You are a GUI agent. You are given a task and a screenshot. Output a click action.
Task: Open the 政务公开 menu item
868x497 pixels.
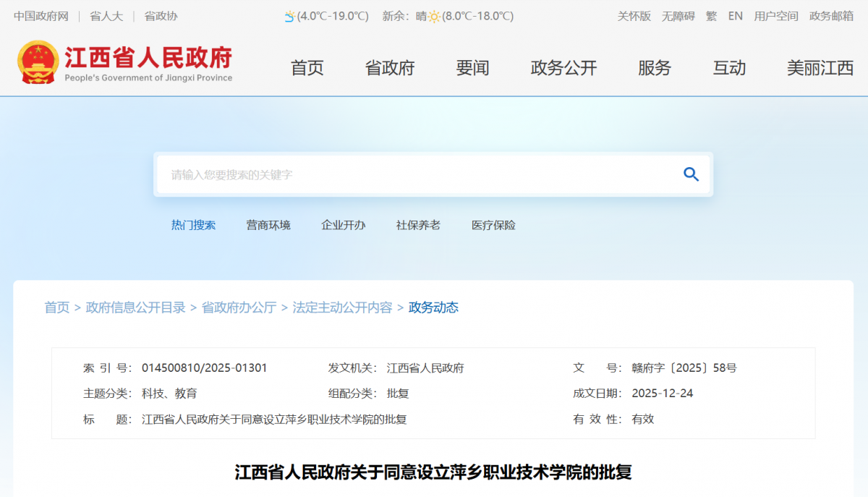click(x=564, y=68)
